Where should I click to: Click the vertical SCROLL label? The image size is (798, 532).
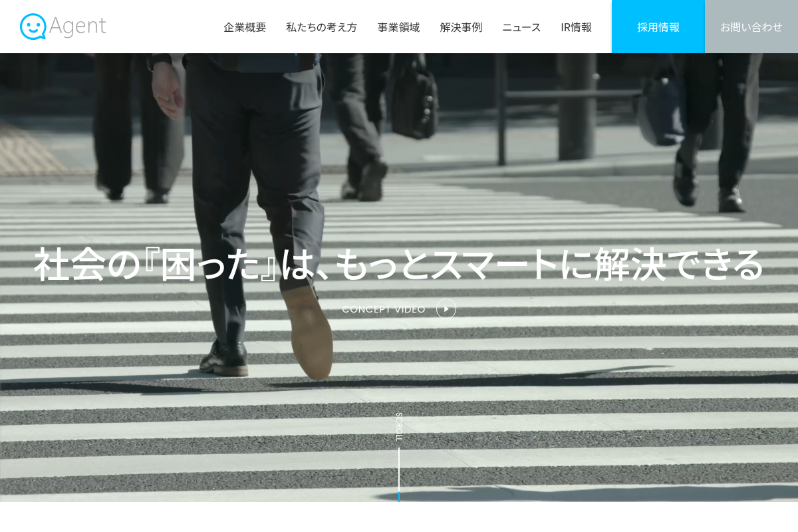pyautogui.click(x=399, y=427)
